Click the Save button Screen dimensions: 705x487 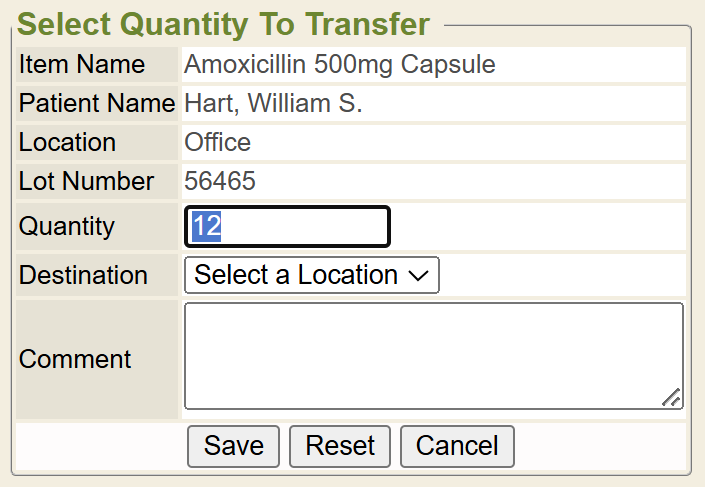pos(234,446)
